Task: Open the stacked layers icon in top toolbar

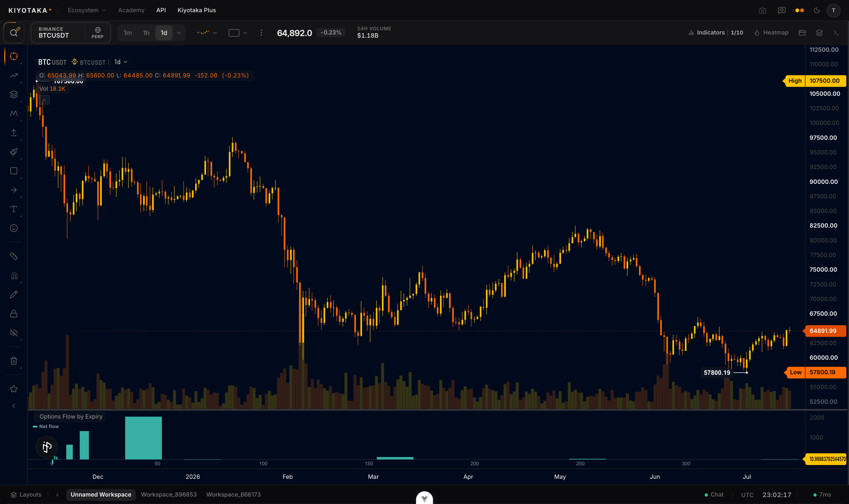Action: (x=819, y=33)
